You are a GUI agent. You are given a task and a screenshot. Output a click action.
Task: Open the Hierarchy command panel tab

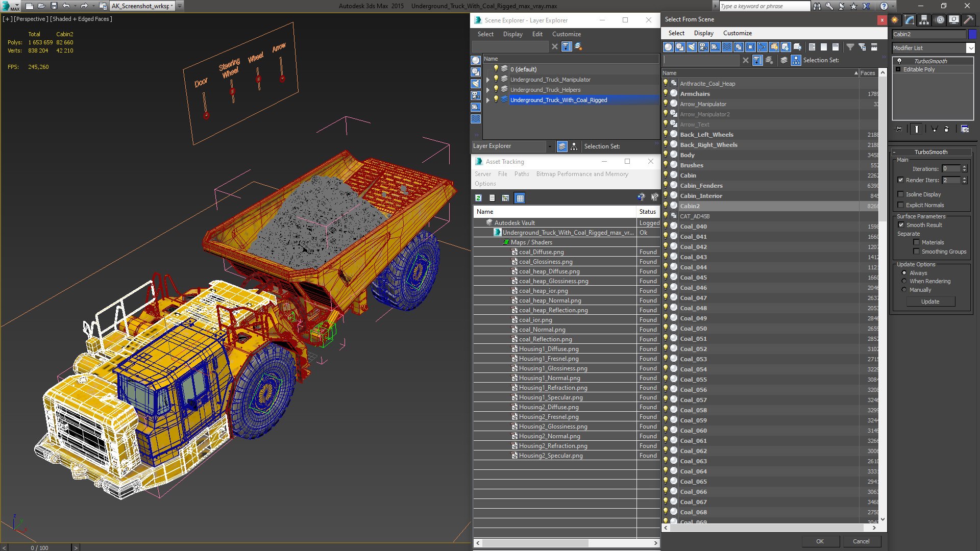pos(924,20)
